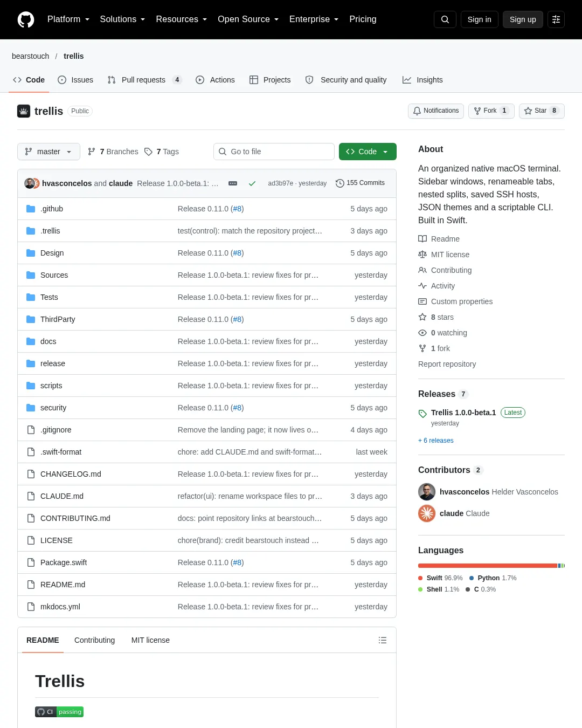
Task: Click the three-dot commit message expander
Action: [233, 183]
